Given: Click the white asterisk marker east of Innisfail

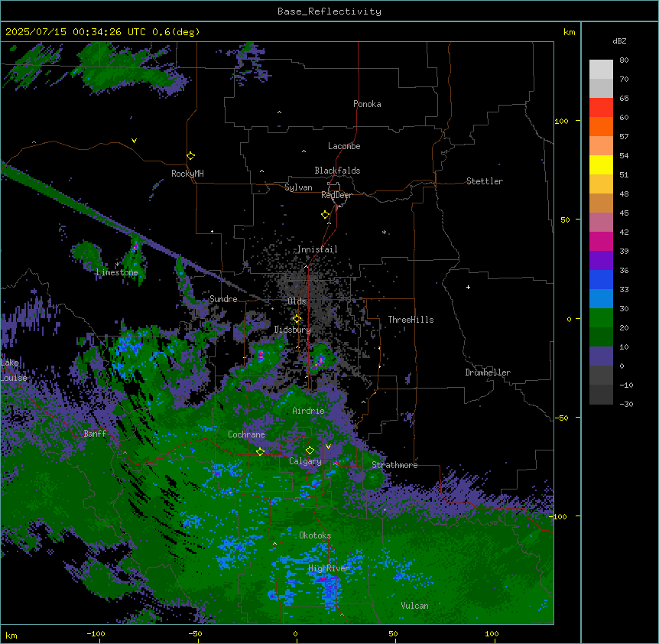Looking at the screenshot, I should [384, 232].
